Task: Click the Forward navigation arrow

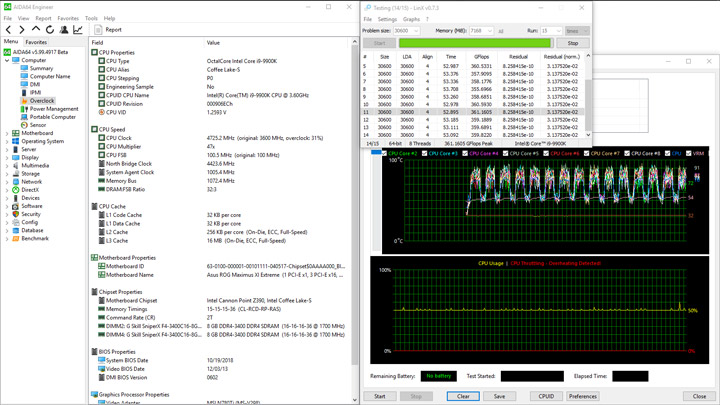Action: click(22, 30)
